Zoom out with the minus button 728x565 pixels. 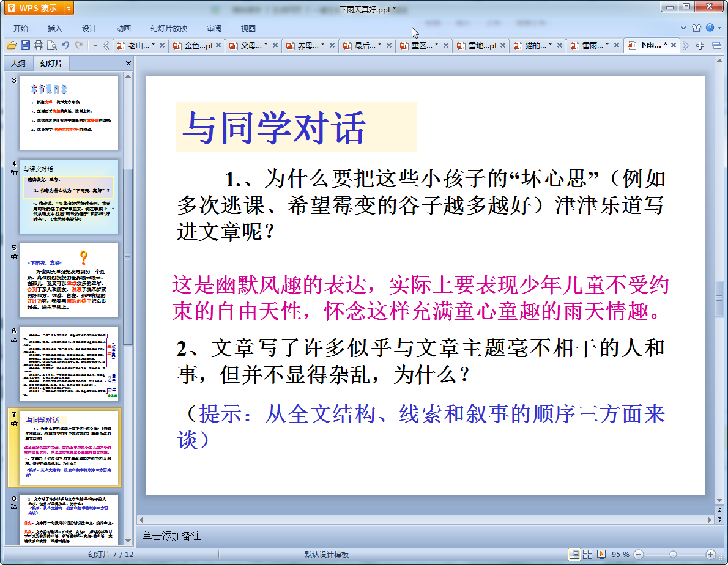(x=639, y=555)
